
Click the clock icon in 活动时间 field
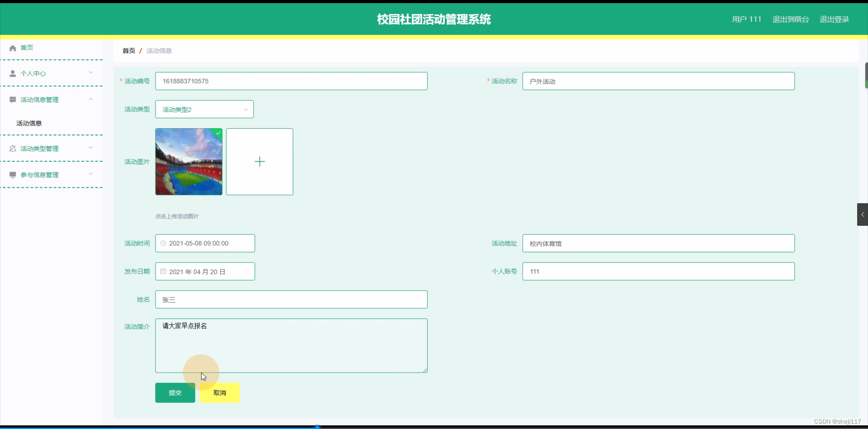click(163, 243)
